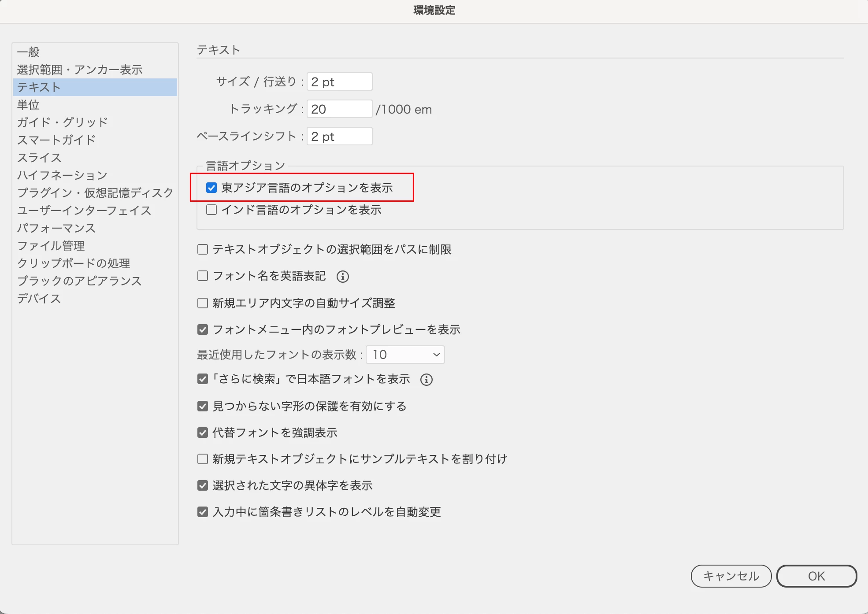The width and height of the screenshot is (868, 614).
Task: Uncheck 選択された文字の異体字を表示
Action: (203, 485)
